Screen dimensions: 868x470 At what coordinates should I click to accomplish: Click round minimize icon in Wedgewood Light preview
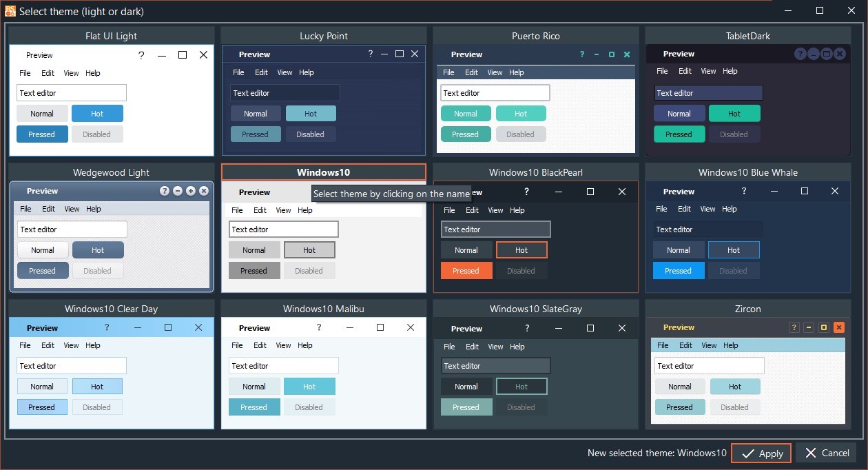[178, 191]
